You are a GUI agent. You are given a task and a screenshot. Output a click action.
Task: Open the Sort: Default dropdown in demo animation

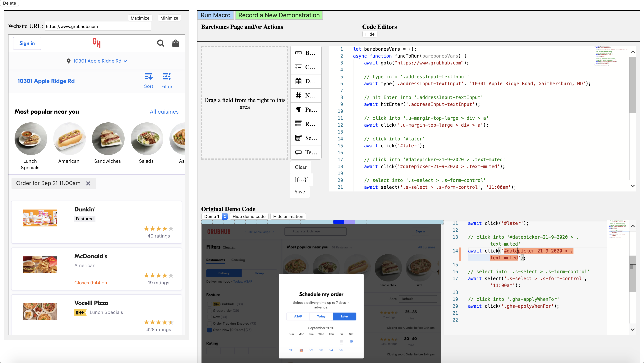coord(418,299)
